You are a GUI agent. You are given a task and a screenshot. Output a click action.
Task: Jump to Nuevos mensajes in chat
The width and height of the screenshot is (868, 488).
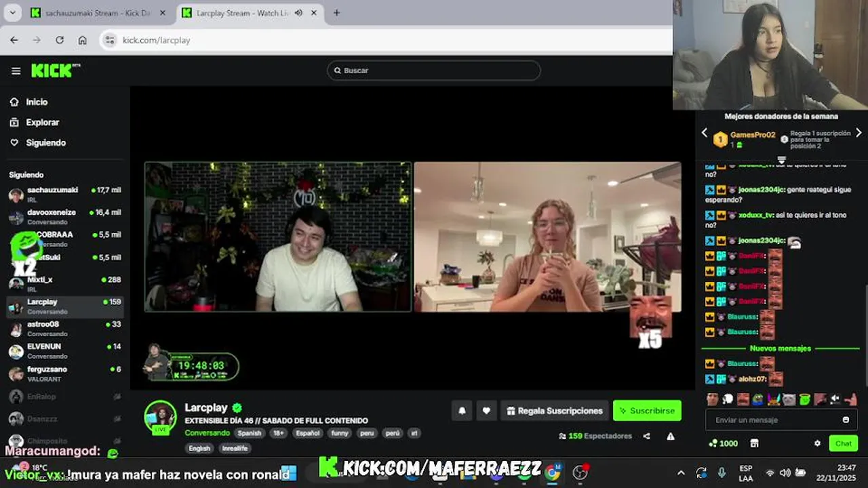pyautogui.click(x=781, y=348)
